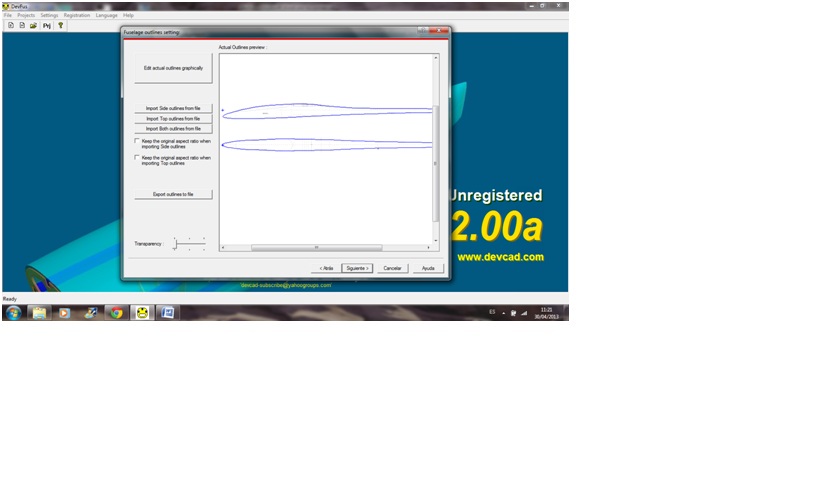Click Import Side outlines from file
830x504 pixels.
[x=173, y=108]
